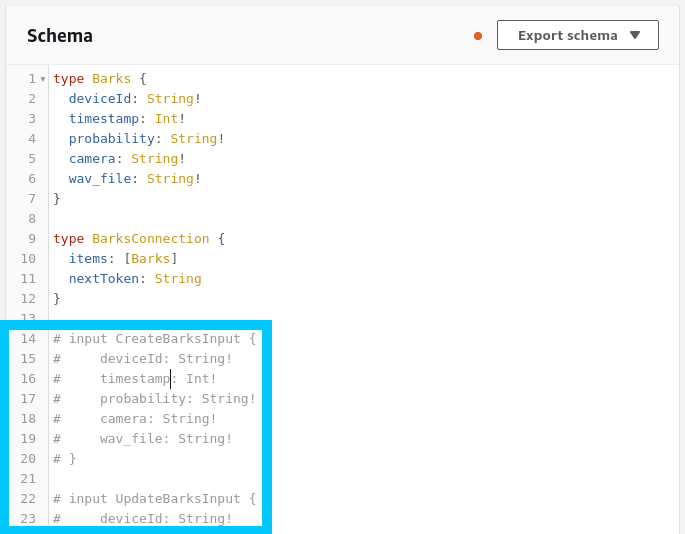The height and width of the screenshot is (534, 685).
Task: Click nextToken: String on line 11
Action: pos(135,278)
